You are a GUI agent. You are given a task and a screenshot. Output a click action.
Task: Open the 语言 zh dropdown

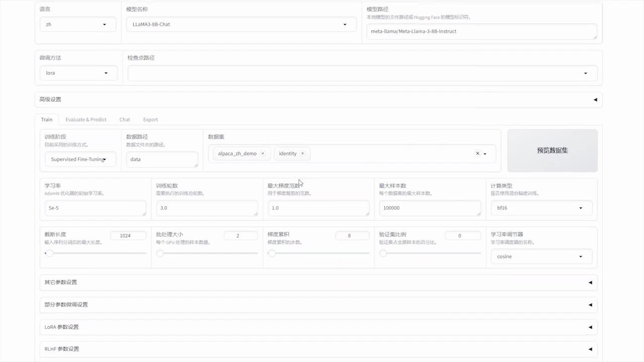(78, 24)
